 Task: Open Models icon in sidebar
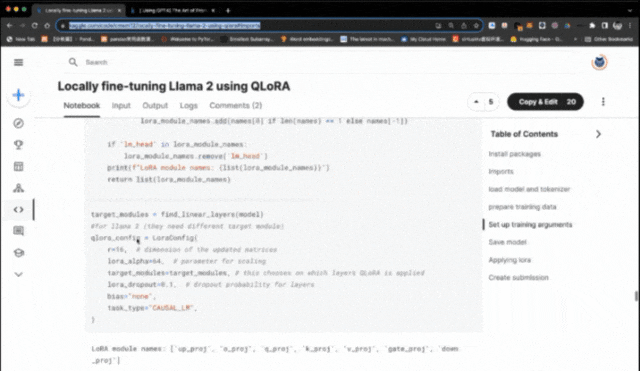click(x=18, y=188)
